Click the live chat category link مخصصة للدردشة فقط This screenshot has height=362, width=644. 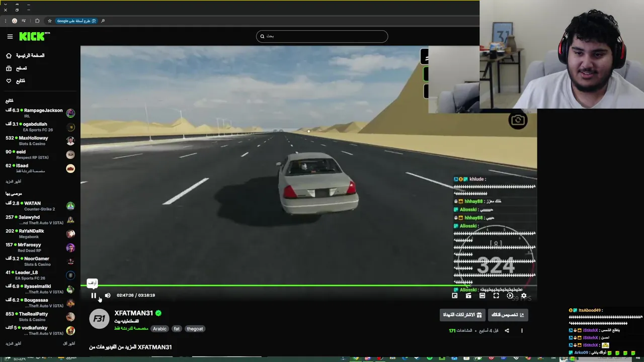(x=131, y=328)
